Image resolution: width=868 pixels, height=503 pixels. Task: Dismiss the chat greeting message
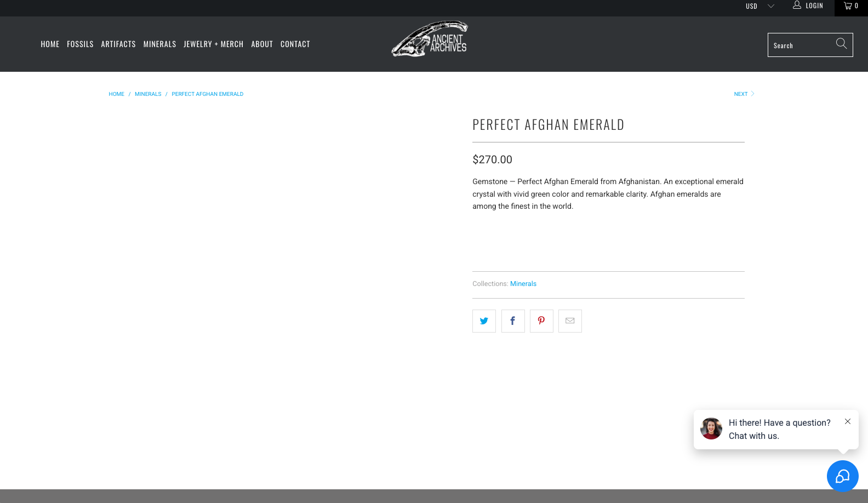pyautogui.click(x=848, y=421)
